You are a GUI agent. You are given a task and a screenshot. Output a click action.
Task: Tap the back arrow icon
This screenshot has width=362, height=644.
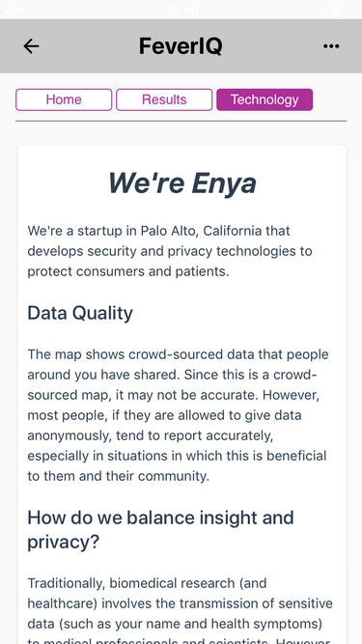31,46
